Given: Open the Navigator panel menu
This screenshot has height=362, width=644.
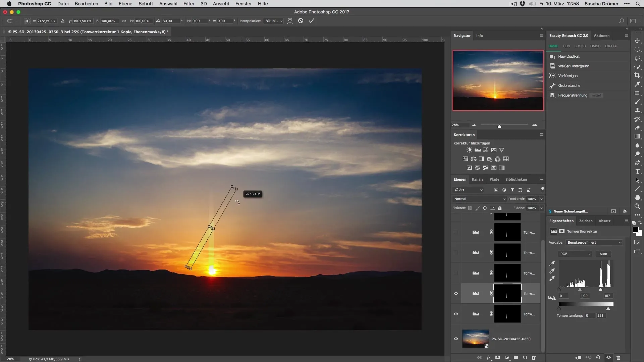Looking at the screenshot, I should point(541,36).
